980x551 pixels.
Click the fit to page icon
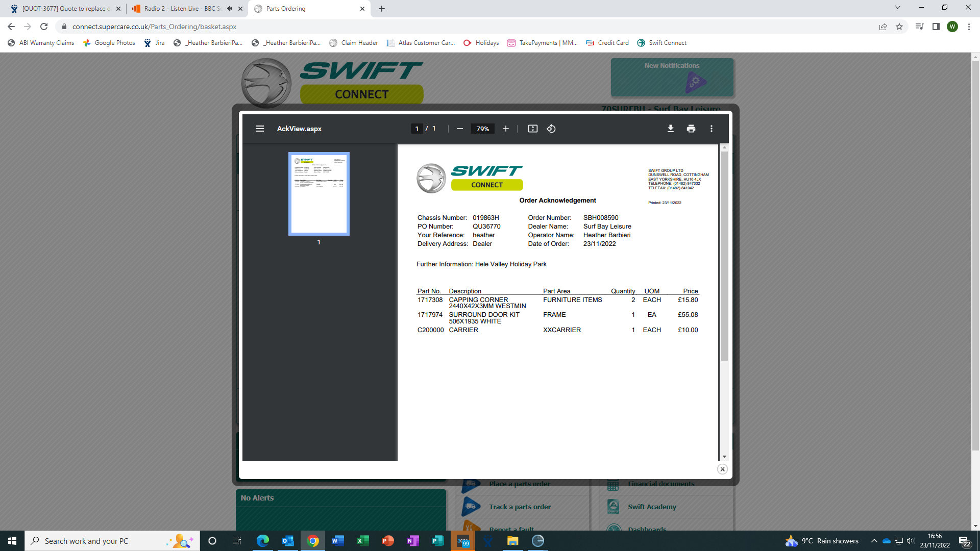[x=532, y=129]
